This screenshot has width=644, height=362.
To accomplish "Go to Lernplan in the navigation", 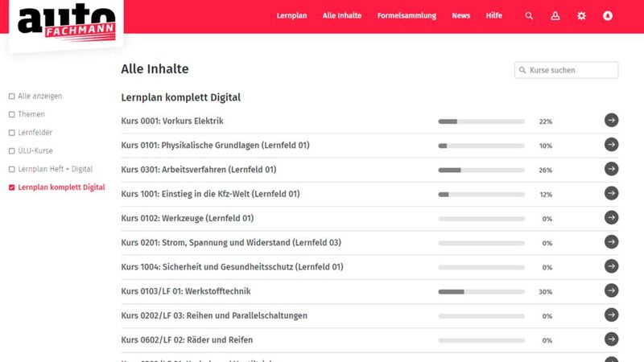I will point(291,15).
